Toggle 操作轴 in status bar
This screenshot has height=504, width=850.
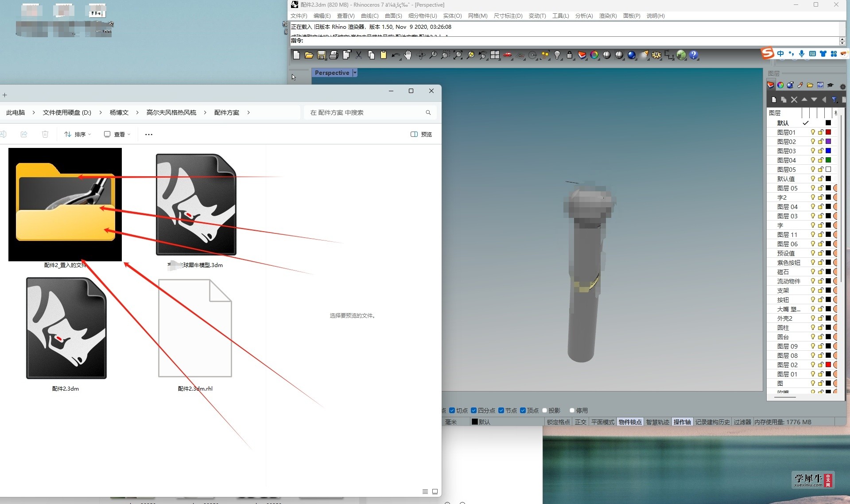point(682,422)
